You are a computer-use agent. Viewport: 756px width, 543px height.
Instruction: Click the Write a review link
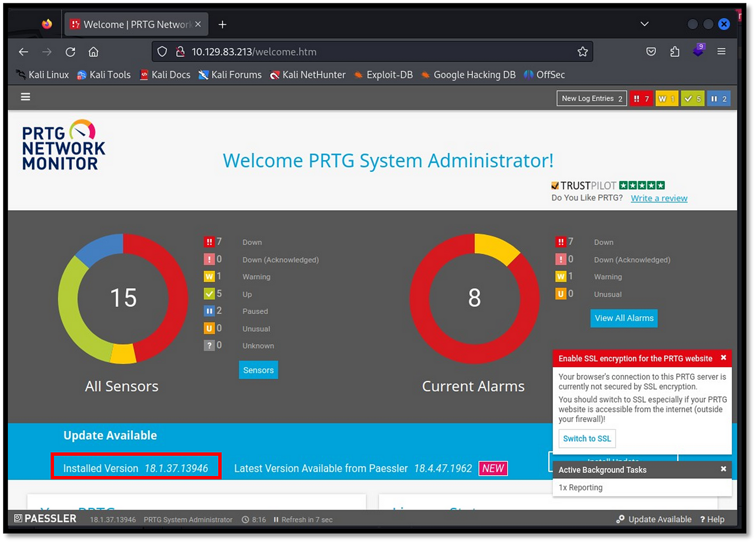tap(659, 198)
